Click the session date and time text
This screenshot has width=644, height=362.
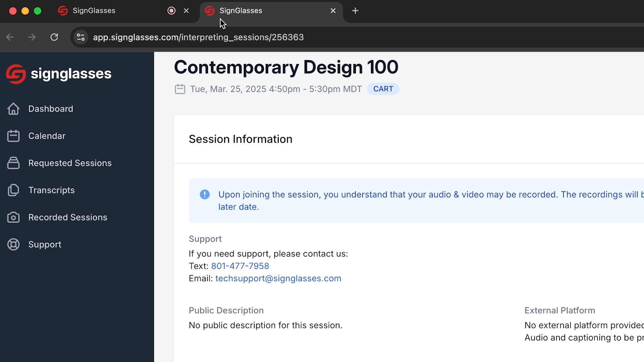click(x=276, y=89)
